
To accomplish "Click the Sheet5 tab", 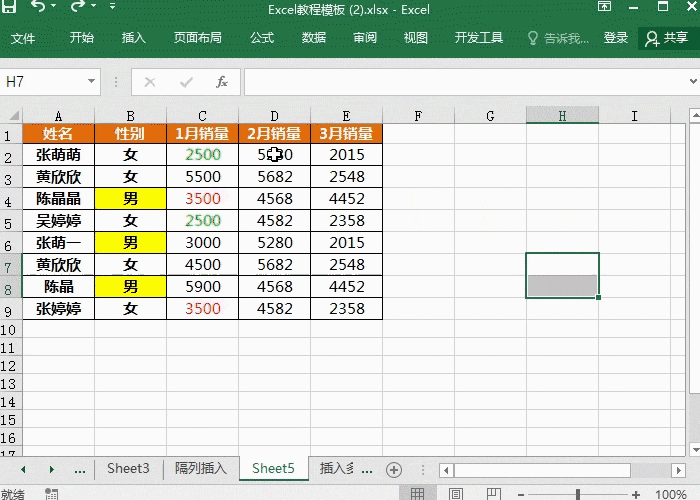I will pos(273,468).
